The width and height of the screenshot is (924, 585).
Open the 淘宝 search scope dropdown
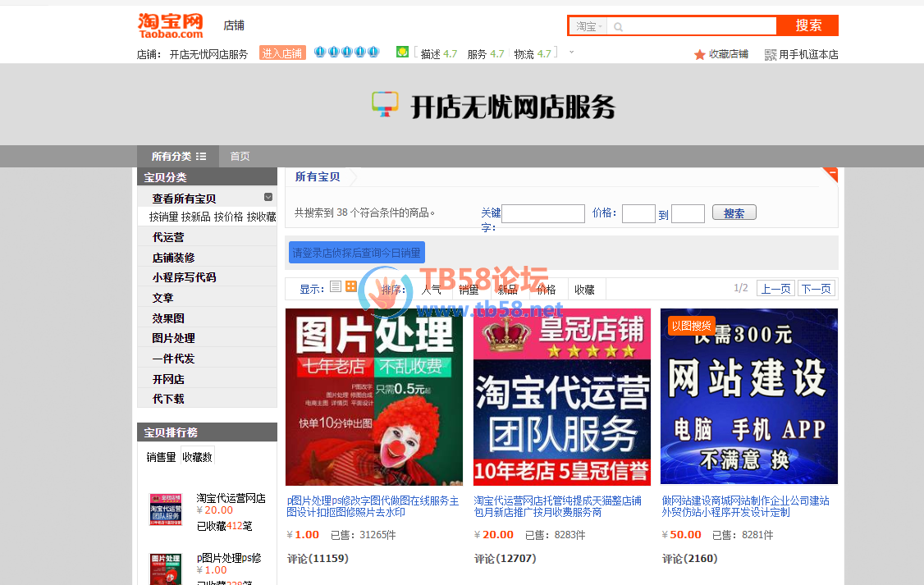coord(588,26)
